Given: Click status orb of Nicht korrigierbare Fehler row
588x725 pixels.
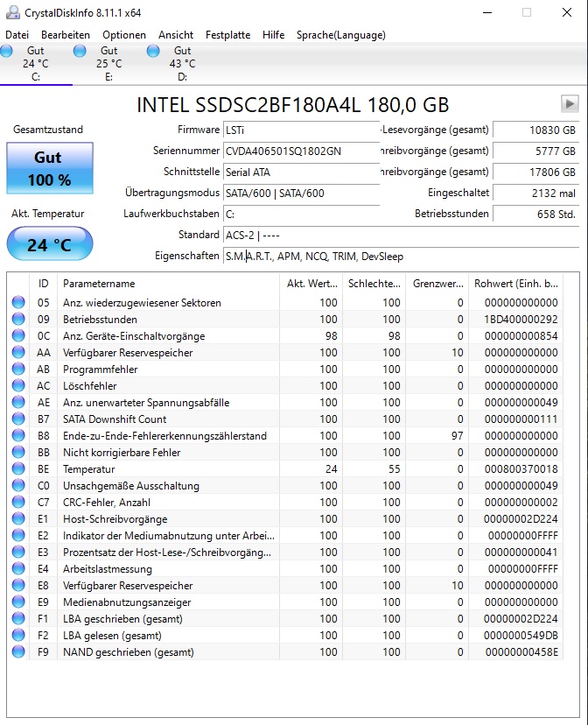Looking at the screenshot, I should coord(18,452).
